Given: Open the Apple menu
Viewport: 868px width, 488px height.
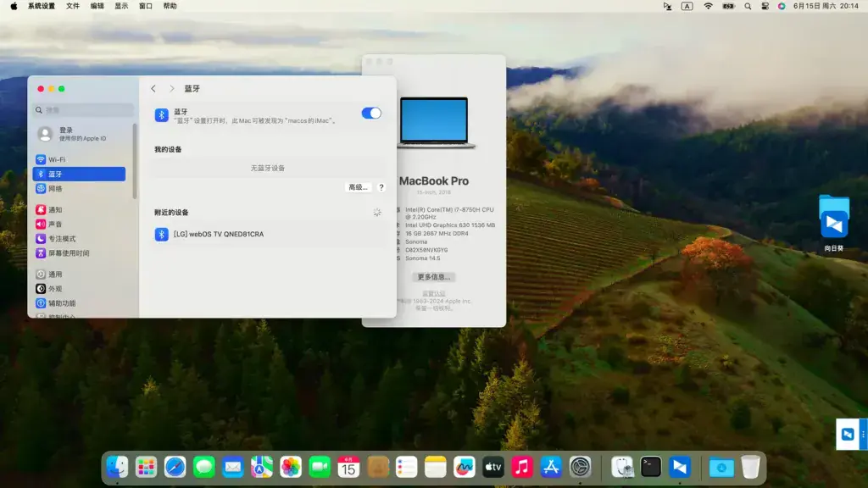Looking at the screenshot, I should [14, 6].
